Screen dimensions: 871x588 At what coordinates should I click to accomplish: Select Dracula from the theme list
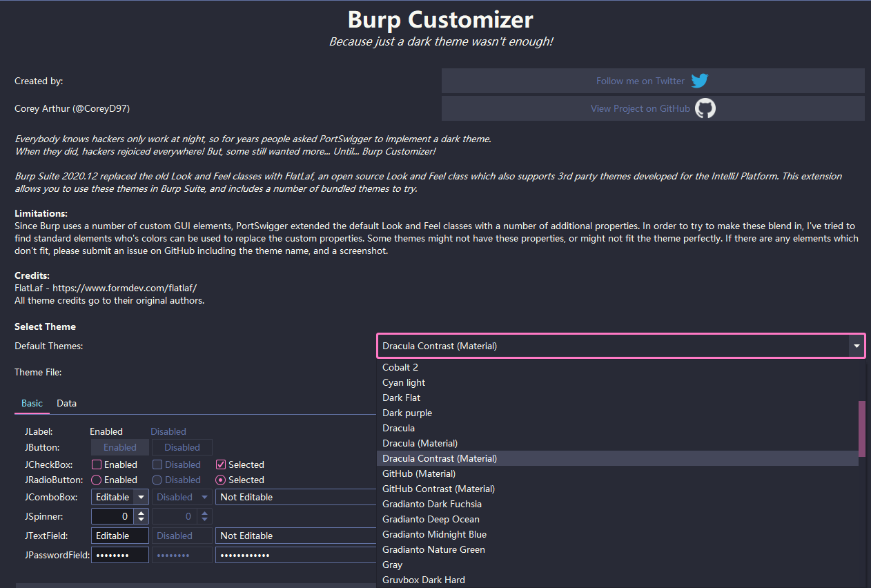pyautogui.click(x=398, y=427)
